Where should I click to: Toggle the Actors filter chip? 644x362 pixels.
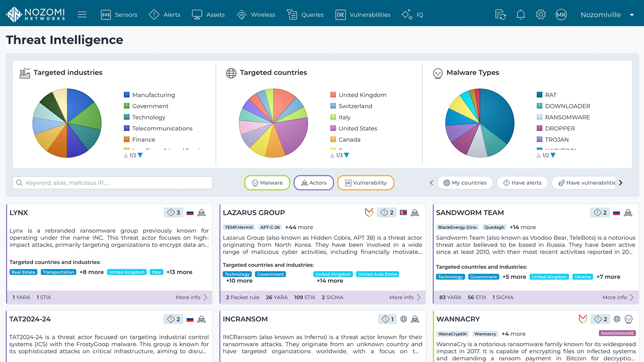pyautogui.click(x=314, y=183)
